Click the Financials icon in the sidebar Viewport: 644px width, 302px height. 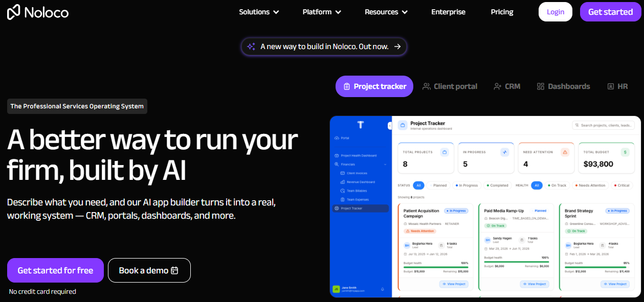337,165
